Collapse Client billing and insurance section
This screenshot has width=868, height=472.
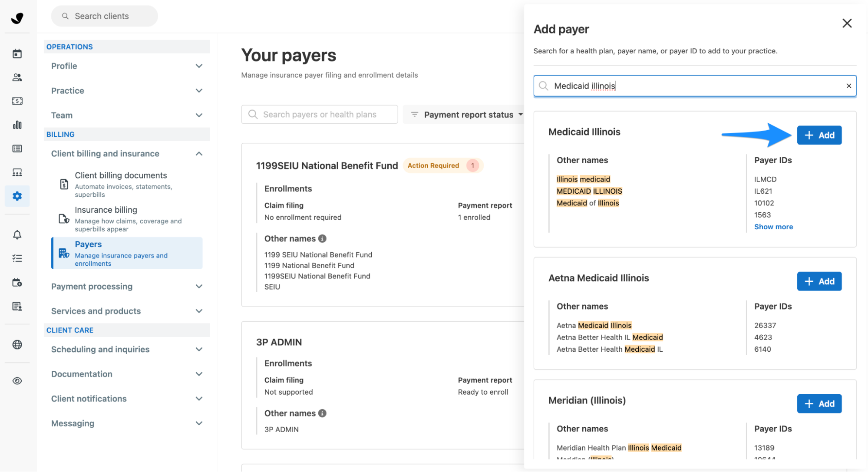point(127,154)
